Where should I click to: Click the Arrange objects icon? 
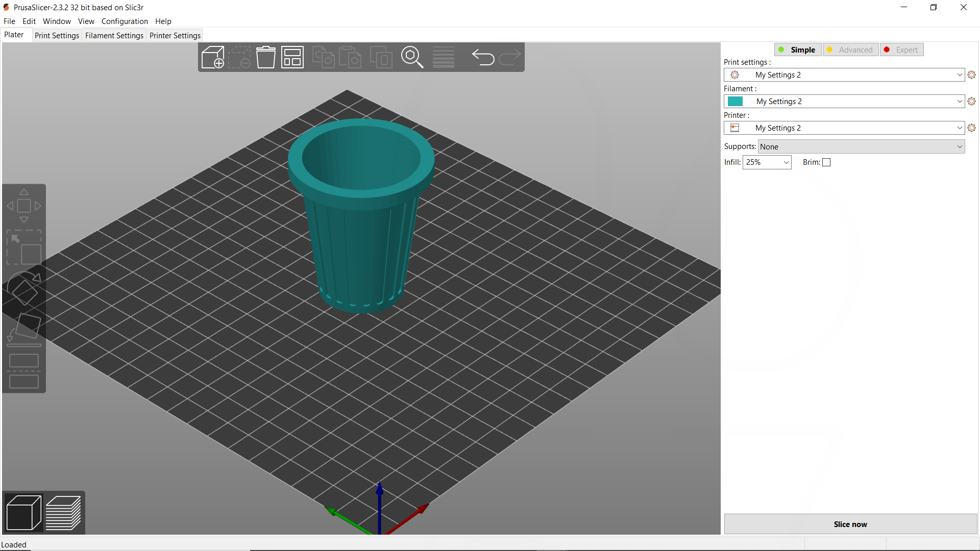click(x=292, y=57)
